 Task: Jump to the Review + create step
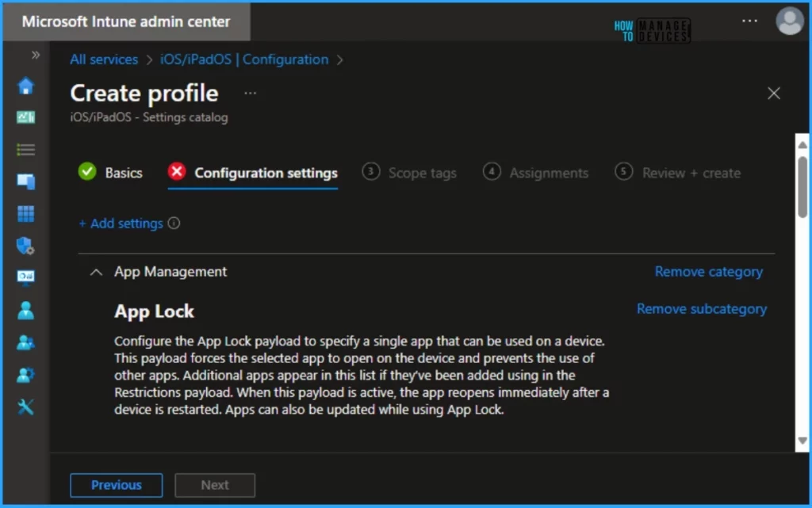coord(677,172)
